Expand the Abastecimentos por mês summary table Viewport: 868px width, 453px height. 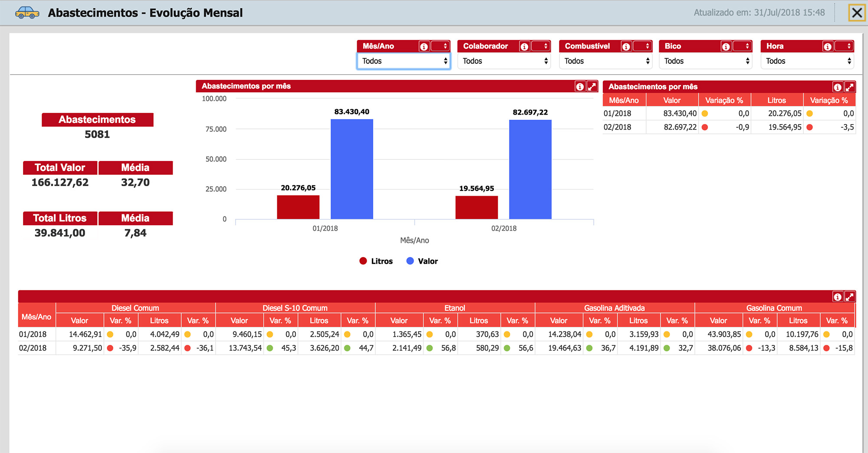[x=850, y=87]
